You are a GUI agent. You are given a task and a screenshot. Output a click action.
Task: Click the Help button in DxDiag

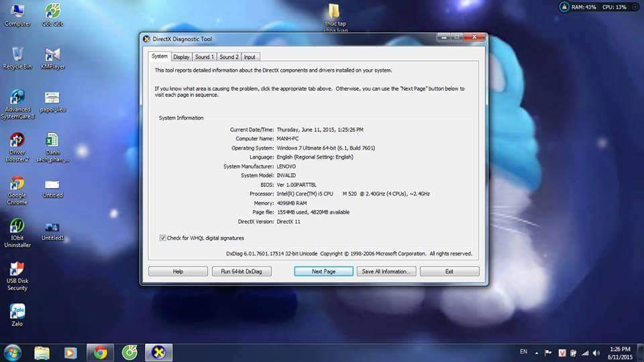(178, 271)
